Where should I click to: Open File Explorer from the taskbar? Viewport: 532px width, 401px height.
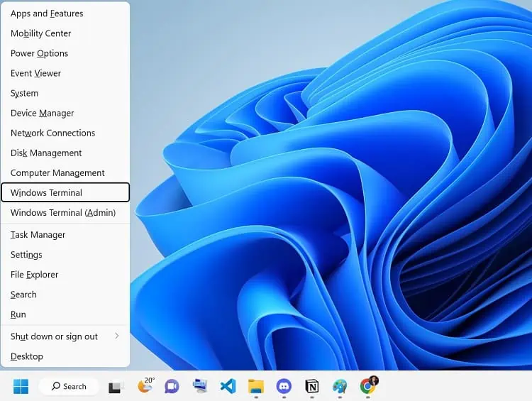[256, 386]
